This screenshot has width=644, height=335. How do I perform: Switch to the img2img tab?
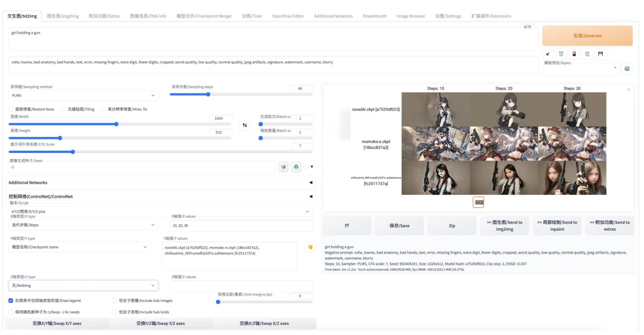pyautogui.click(x=63, y=16)
